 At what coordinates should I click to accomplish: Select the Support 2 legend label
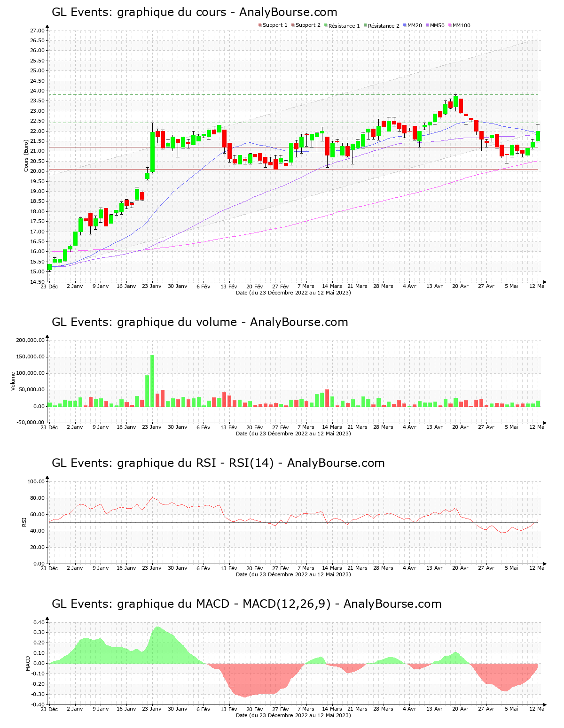(x=308, y=25)
